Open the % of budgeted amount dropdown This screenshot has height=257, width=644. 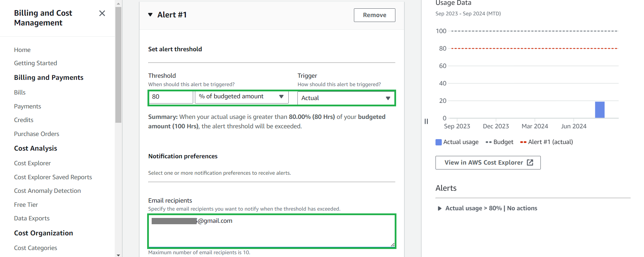click(x=242, y=97)
